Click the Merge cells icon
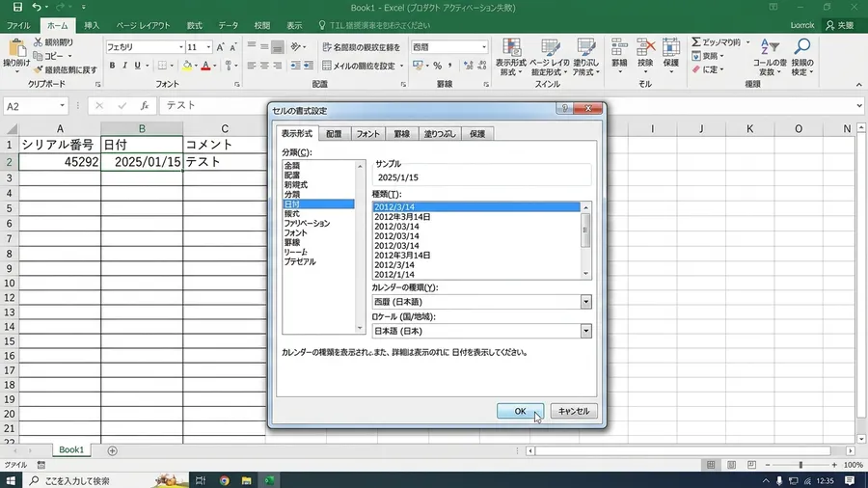The image size is (868, 488). [327, 66]
